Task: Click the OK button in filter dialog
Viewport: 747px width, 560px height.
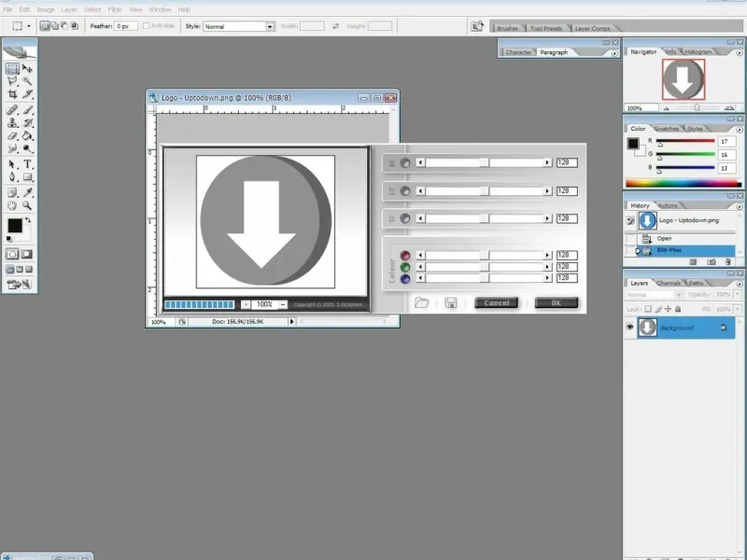Action: tap(556, 302)
